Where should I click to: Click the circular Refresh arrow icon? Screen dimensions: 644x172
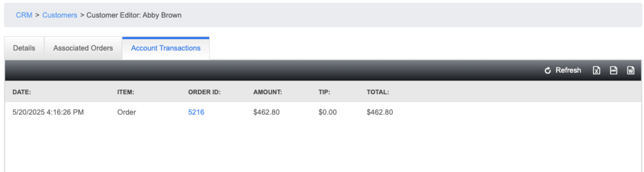(548, 70)
